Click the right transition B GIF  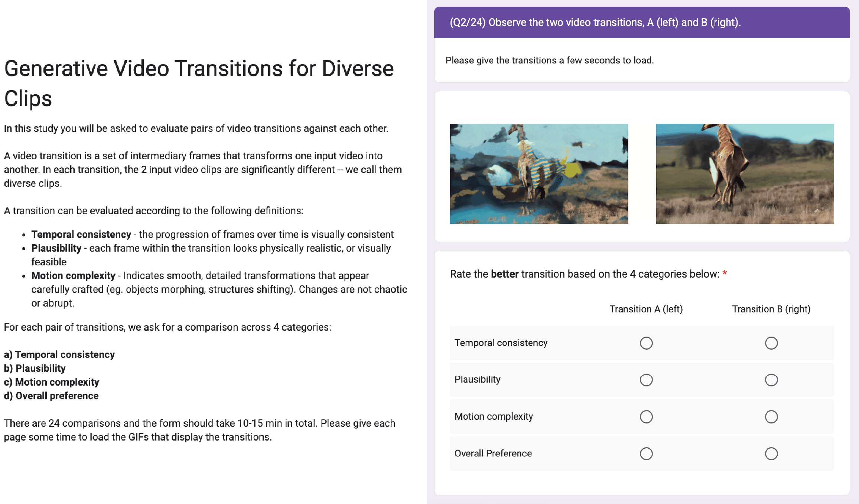pos(745,174)
